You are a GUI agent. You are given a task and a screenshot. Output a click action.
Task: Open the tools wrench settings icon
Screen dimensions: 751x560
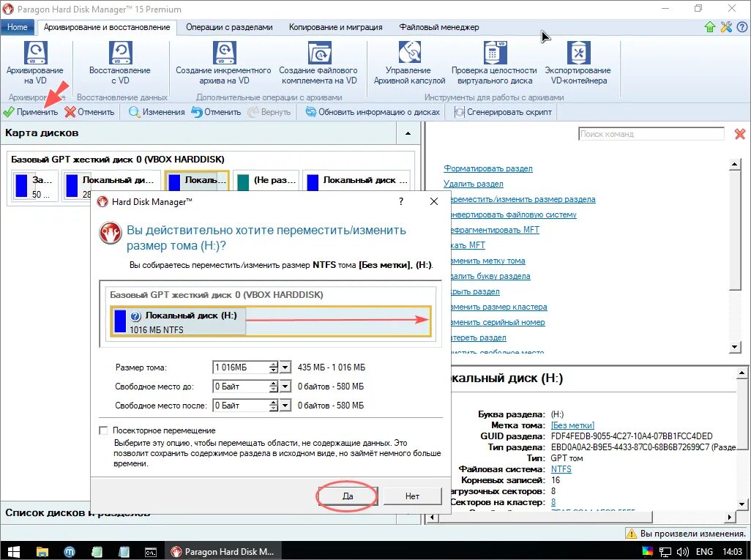point(726,27)
